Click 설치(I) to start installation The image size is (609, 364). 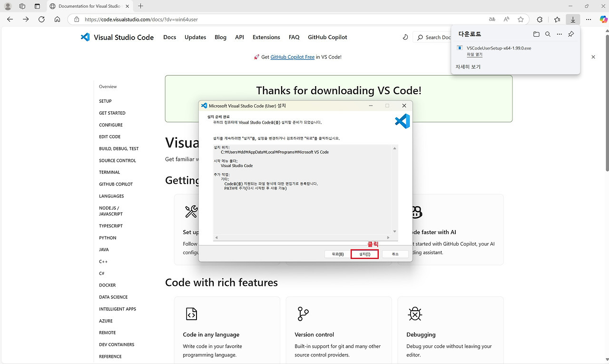[x=364, y=254]
